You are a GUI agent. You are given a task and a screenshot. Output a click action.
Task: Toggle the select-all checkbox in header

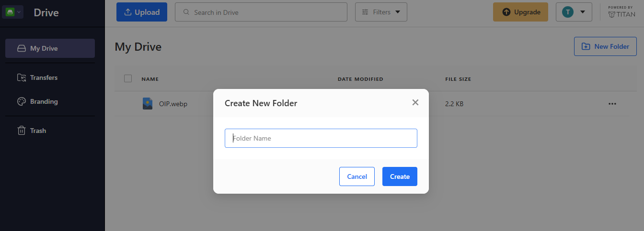(x=128, y=78)
